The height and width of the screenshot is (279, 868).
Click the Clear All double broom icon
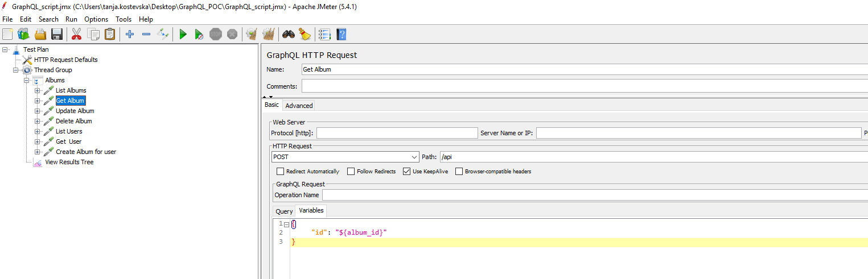[268, 34]
